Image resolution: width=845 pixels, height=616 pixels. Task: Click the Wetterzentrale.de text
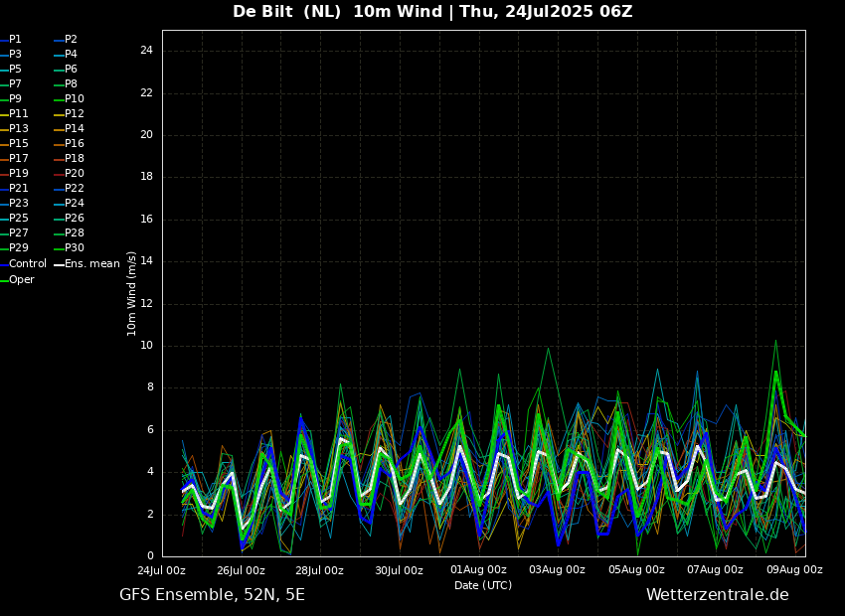coord(717,595)
